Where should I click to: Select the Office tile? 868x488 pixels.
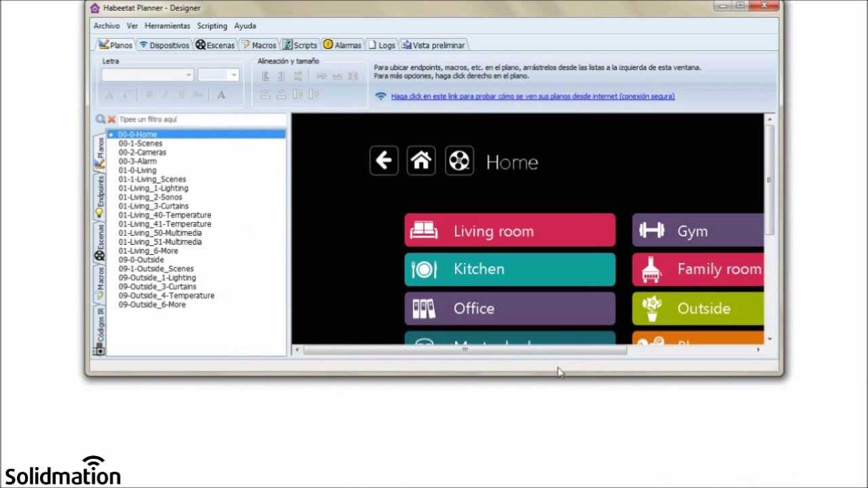510,308
